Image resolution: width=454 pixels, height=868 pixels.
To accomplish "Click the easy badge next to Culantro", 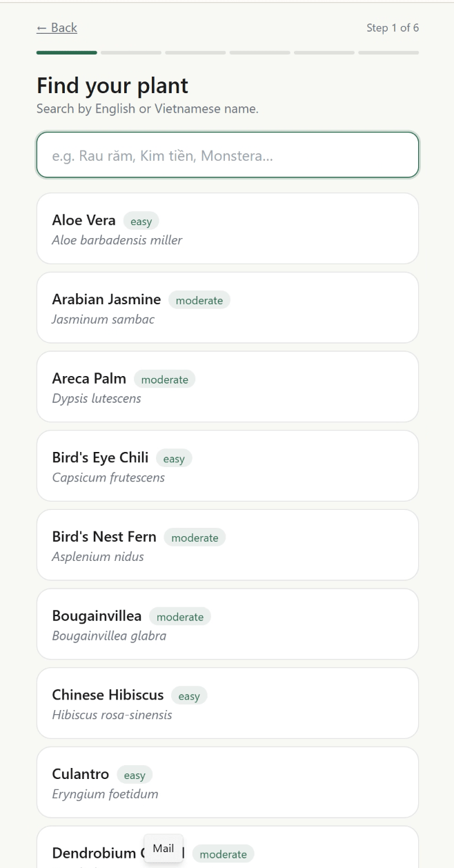I will click(135, 776).
